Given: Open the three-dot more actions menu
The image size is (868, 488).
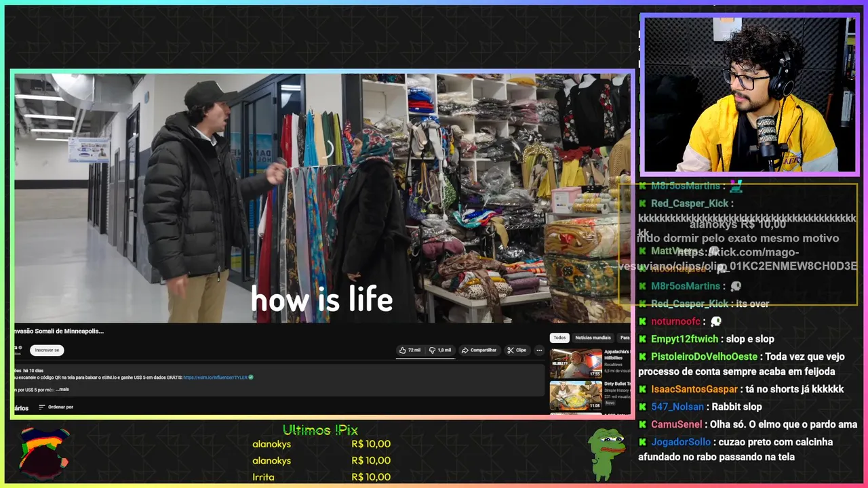Looking at the screenshot, I should [x=539, y=350].
